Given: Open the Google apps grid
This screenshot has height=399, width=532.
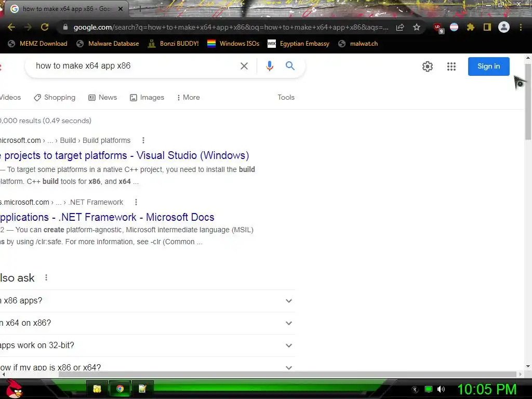Looking at the screenshot, I should (x=451, y=66).
